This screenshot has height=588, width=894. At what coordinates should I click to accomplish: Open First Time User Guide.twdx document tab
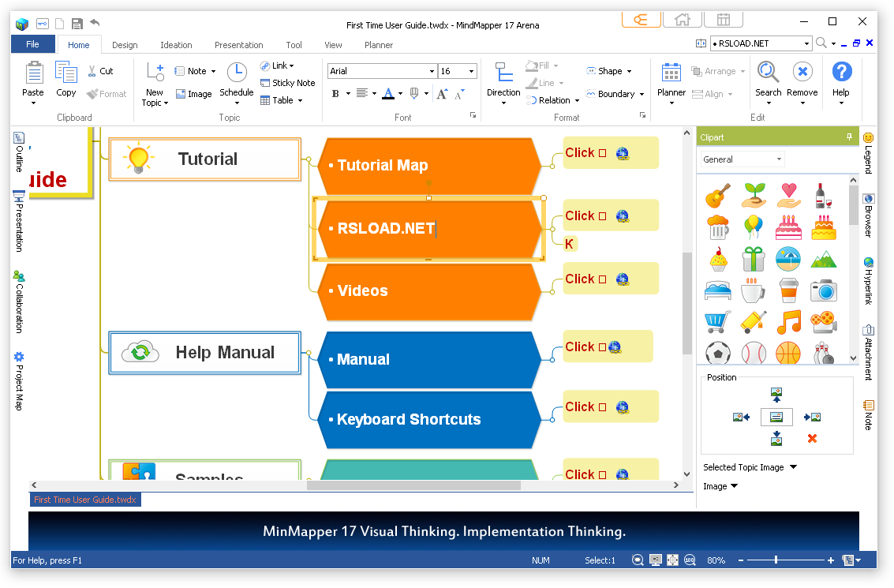tap(85, 500)
